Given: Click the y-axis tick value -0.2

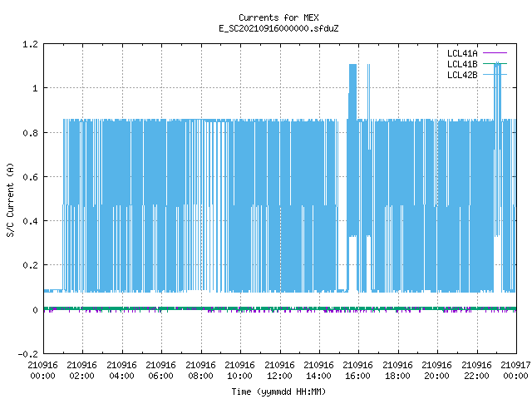Looking at the screenshot, I should pyautogui.click(x=27, y=354).
